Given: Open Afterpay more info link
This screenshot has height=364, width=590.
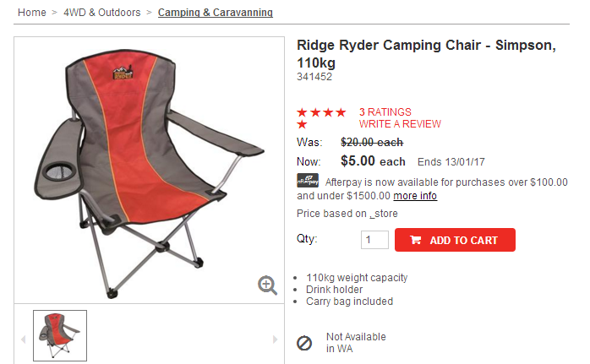Looking at the screenshot, I should coord(415,196).
